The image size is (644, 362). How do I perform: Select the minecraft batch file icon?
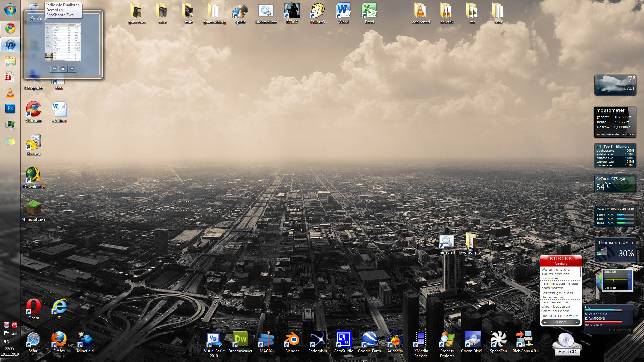click(x=447, y=244)
